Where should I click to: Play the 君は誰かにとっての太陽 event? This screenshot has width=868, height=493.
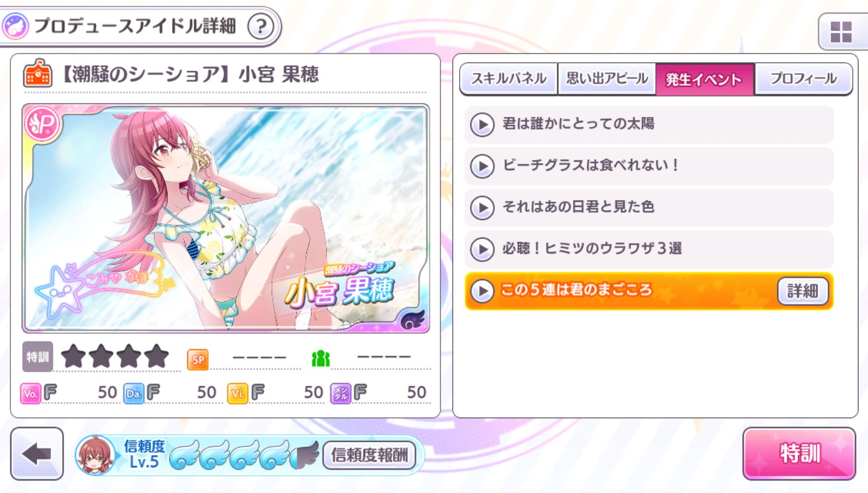pyautogui.click(x=649, y=124)
